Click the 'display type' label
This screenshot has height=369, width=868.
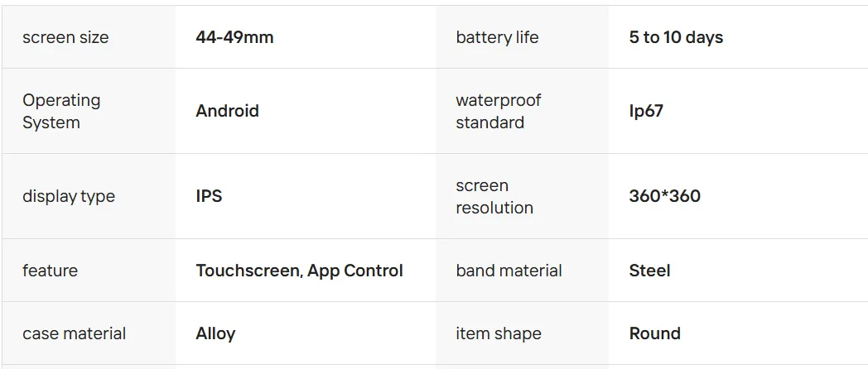pyautogui.click(x=69, y=196)
